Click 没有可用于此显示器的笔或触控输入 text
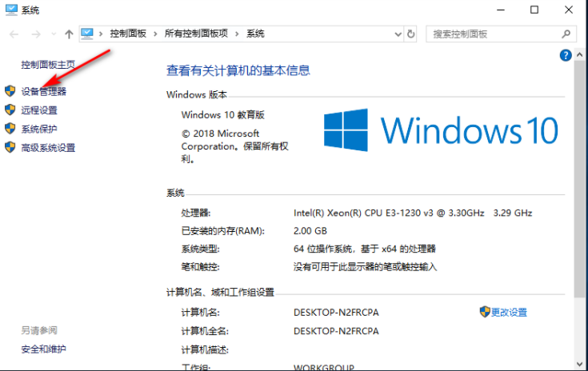 point(366,267)
